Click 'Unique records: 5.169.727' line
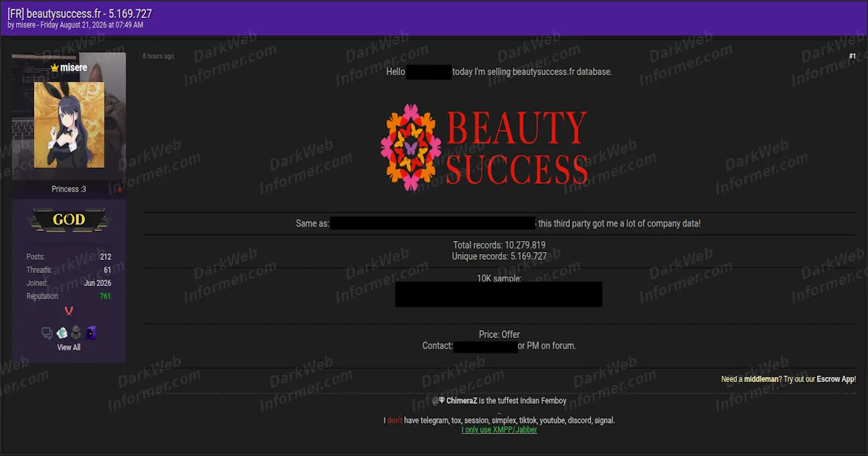This screenshot has height=456, width=868. 499,256
